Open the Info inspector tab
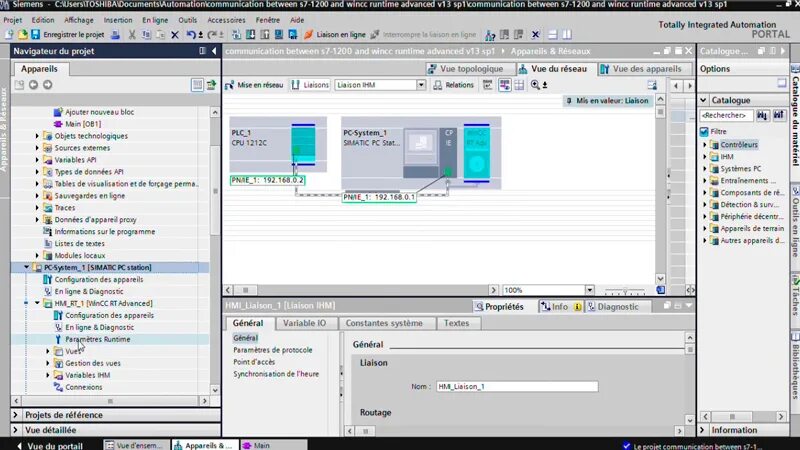Image resolution: width=800 pixels, height=450 pixels. click(559, 307)
